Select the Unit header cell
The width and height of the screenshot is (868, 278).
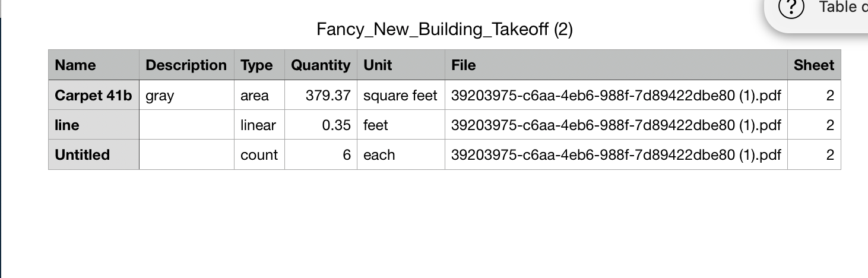tap(400, 65)
